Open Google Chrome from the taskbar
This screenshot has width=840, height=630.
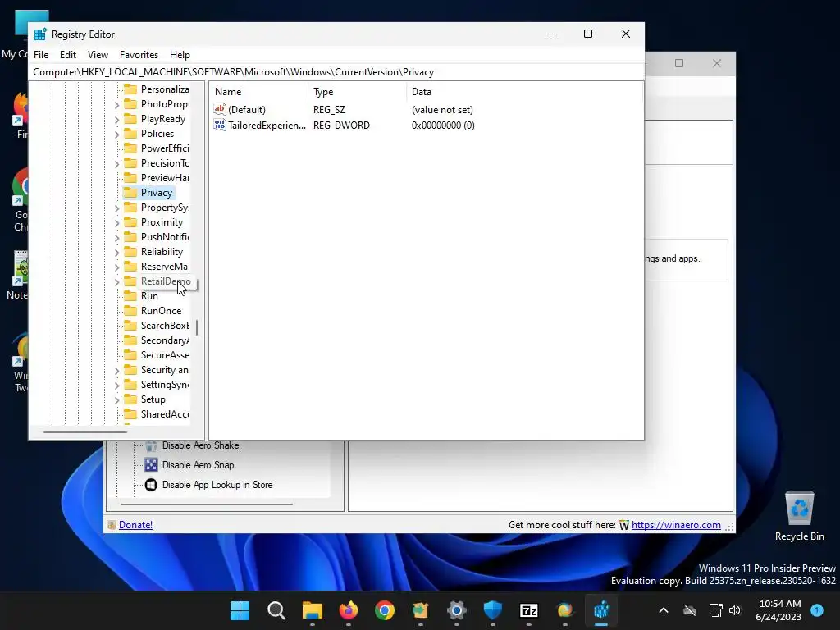384,610
